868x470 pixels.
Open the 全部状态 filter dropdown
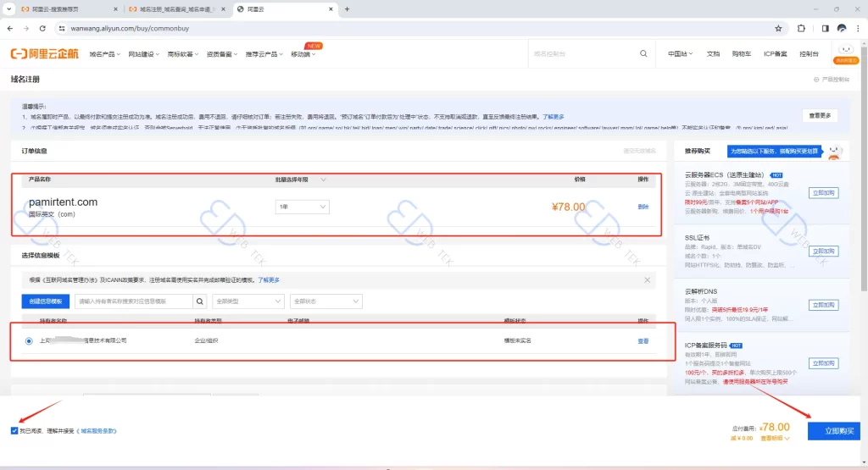326,301
